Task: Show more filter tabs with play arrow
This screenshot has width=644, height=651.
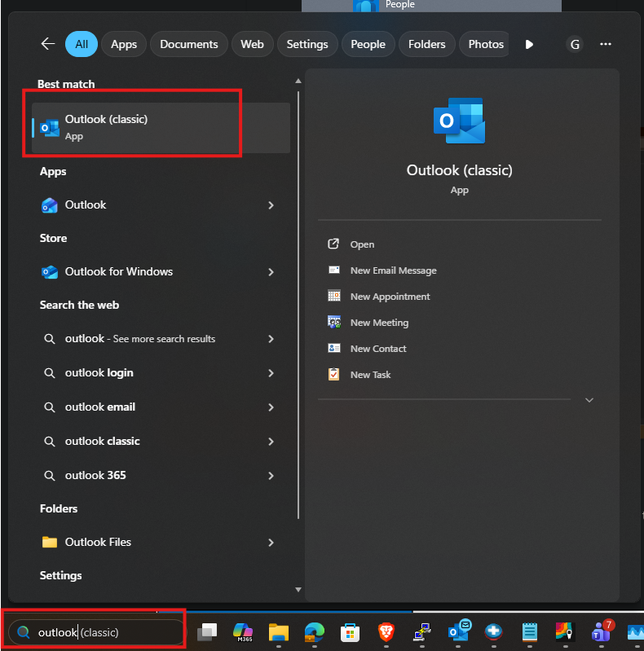Action: click(529, 44)
